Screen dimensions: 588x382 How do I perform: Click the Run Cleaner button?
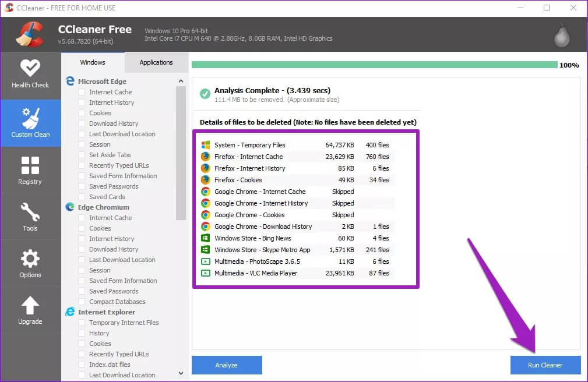click(545, 365)
